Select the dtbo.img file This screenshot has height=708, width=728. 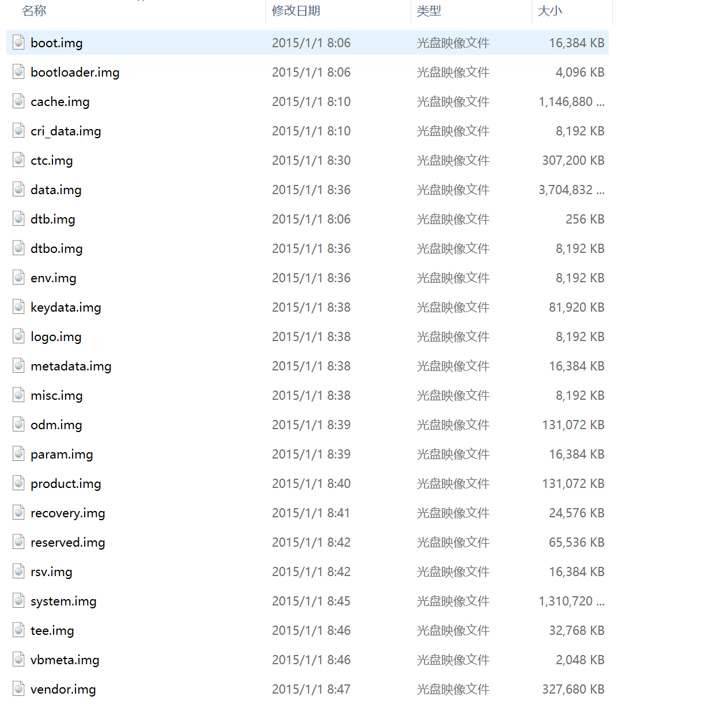(56, 249)
